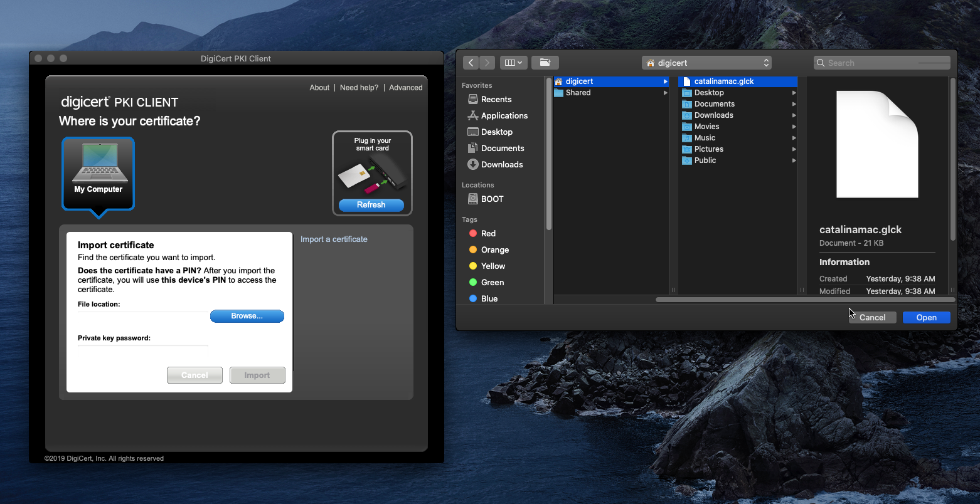The height and width of the screenshot is (504, 980).
Task: Expand the Pictures folder arrow in column
Action: 794,149
